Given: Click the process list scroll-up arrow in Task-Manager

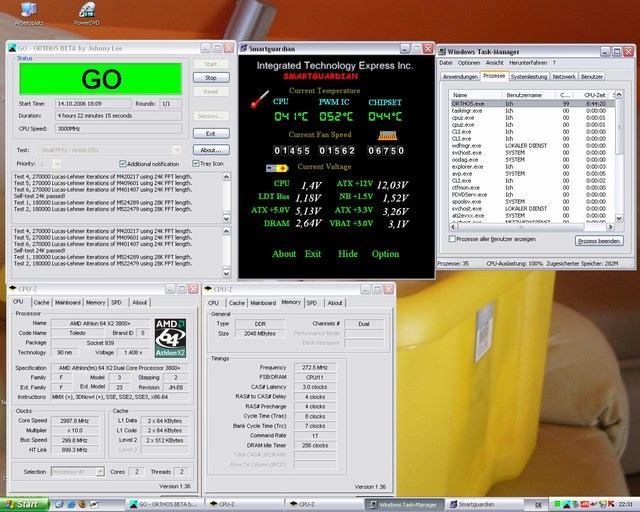Looking at the screenshot, I should coord(619,94).
